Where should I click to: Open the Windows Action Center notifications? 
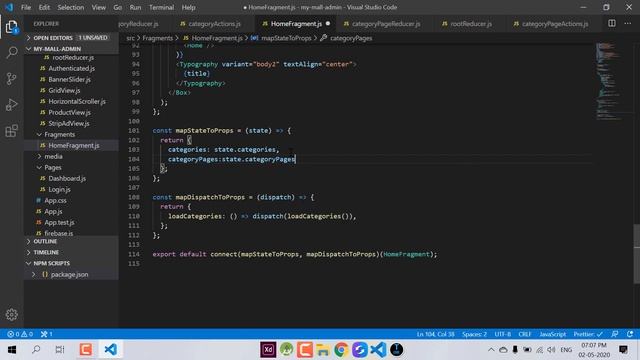coord(623,349)
